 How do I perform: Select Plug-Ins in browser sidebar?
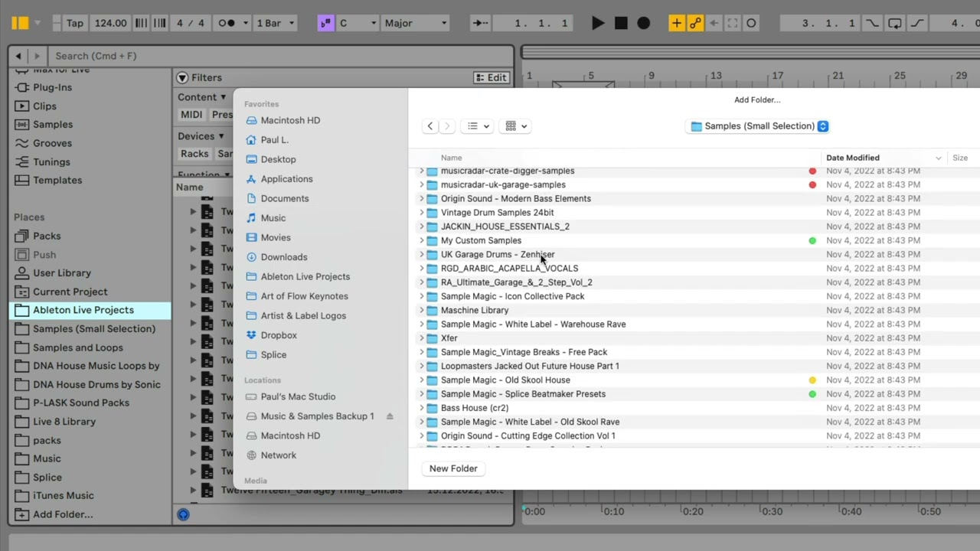(x=52, y=87)
